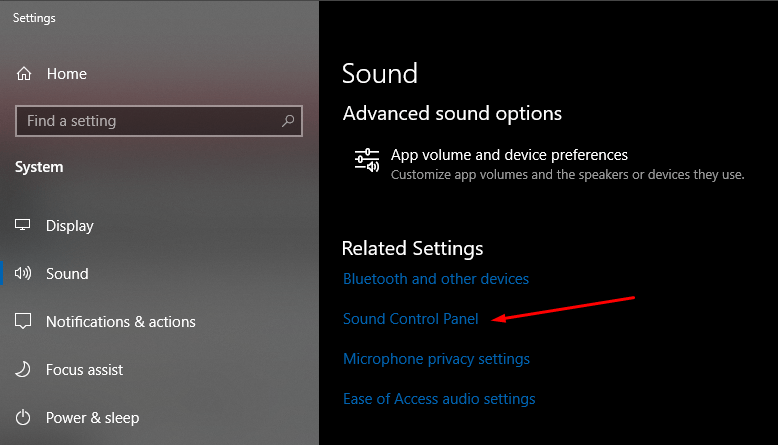Click the Home house icon
Screen dimensions: 778x445
pyautogui.click(x=25, y=74)
